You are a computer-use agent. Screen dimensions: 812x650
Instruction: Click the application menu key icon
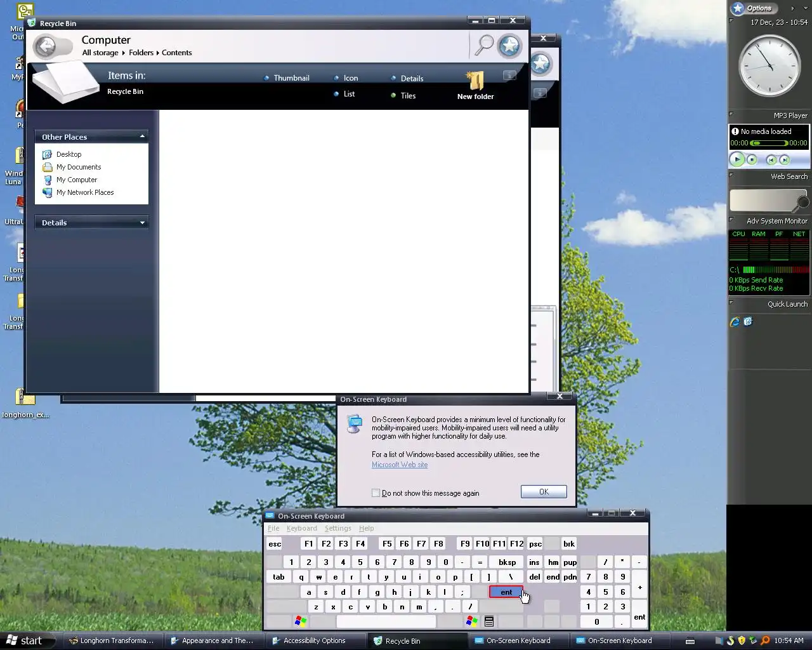pos(489,621)
